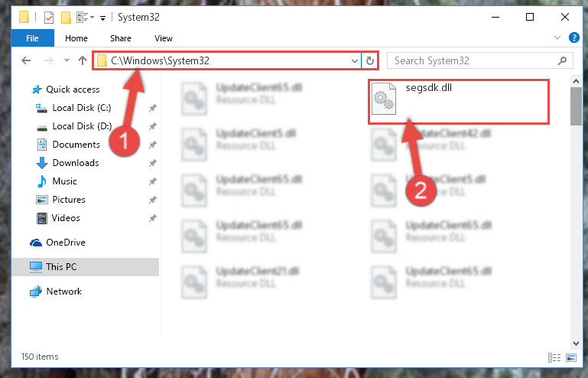The height and width of the screenshot is (378, 588).
Task: Toggle the pin beside Documents
Action: click(x=153, y=145)
